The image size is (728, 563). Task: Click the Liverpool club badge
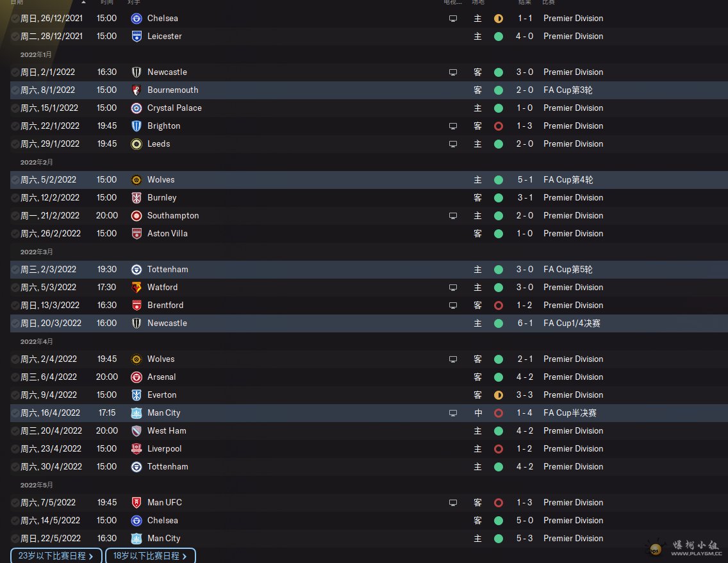[x=136, y=449]
